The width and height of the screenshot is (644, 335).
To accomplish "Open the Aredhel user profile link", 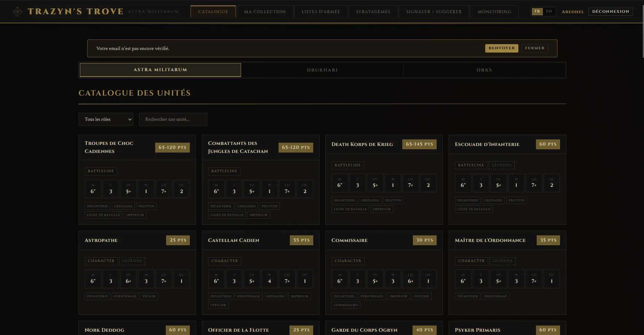I will 573,12.
